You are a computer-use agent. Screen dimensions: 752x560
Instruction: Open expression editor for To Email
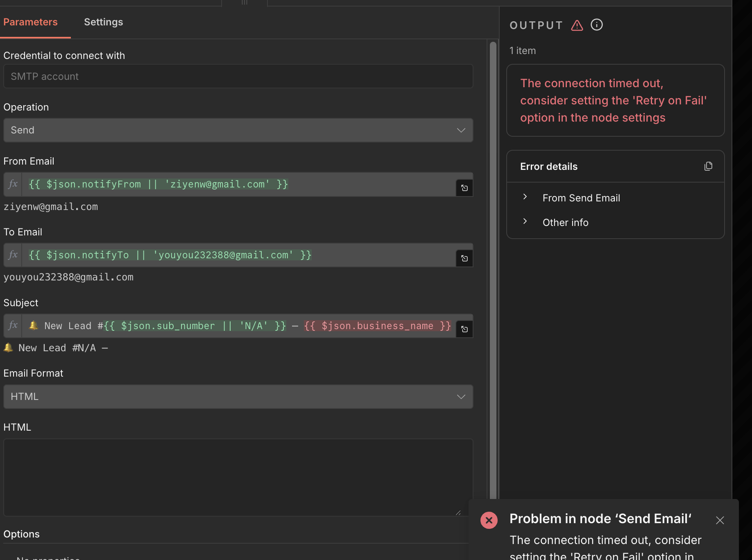pos(464,258)
